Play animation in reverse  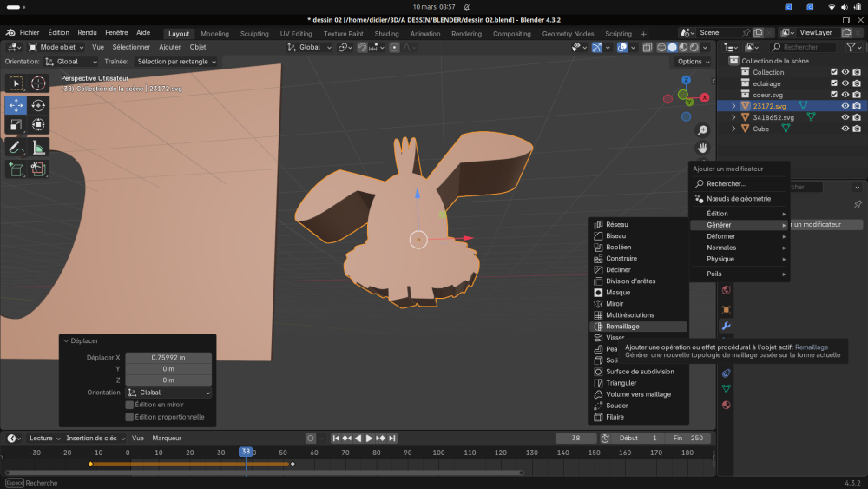(x=358, y=438)
